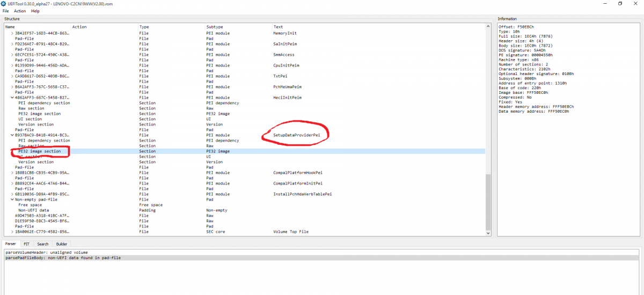Screen dimensions: 644x295
Task: Select the Non-UEFI data padding entry
Action: [33, 210]
